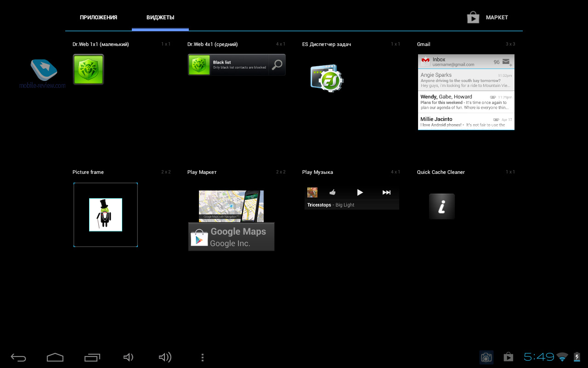The width and height of the screenshot is (588, 368).
Task: Tap the Wi-Fi signal icon
Action: (x=562, y=357)
